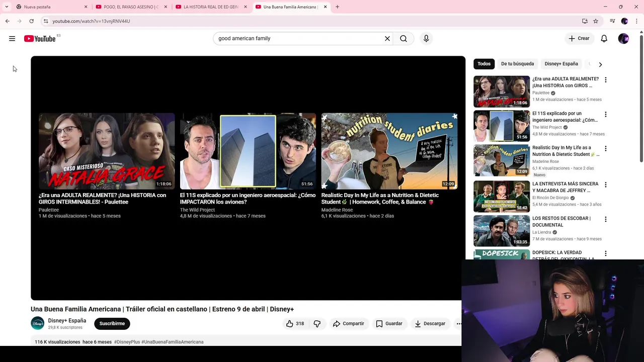644x362 pixels.
Task: Close the Nueva pestaña tab
Action: click(86, 7)
